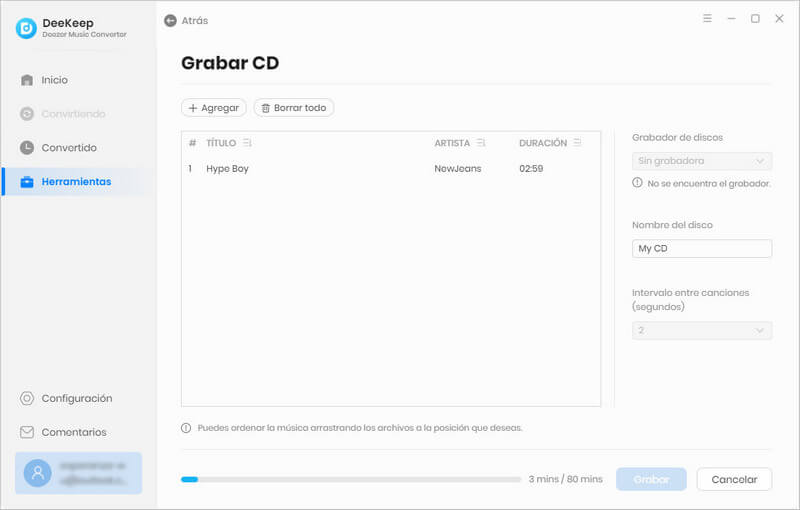Sort by DURACIÓN using its sort icon
800x510 pixels.
pyautogui.click(x=578, y=143)
